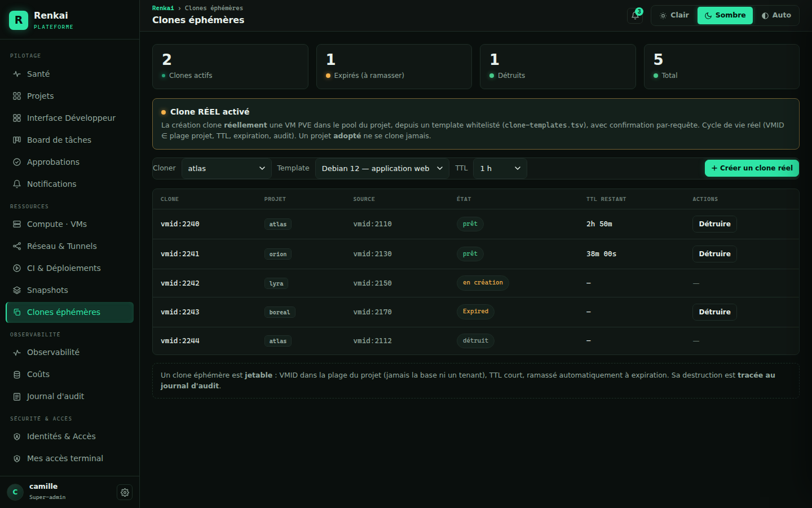Destroy clone vmid:2241
The image size is (812, 508).
click(x=714, y=254)
